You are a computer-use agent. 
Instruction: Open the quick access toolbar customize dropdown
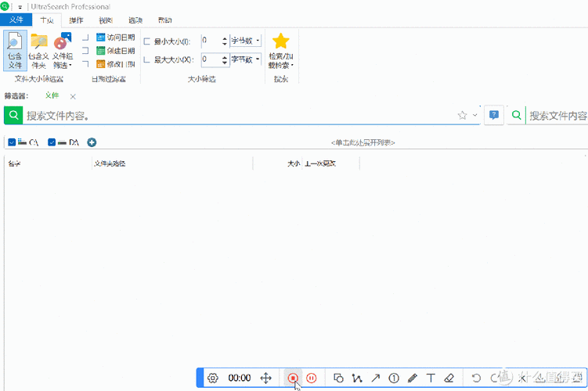pyautogui.click(x=20, y=7)
